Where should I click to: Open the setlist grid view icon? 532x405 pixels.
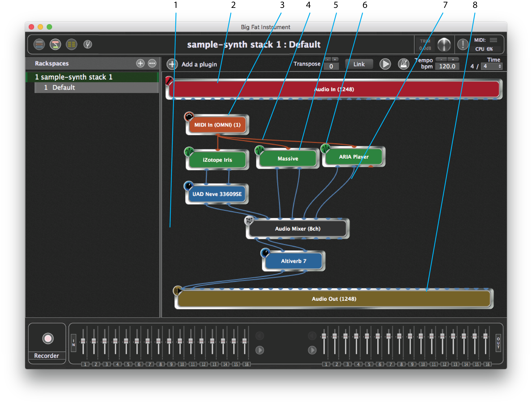click(72, 44)
